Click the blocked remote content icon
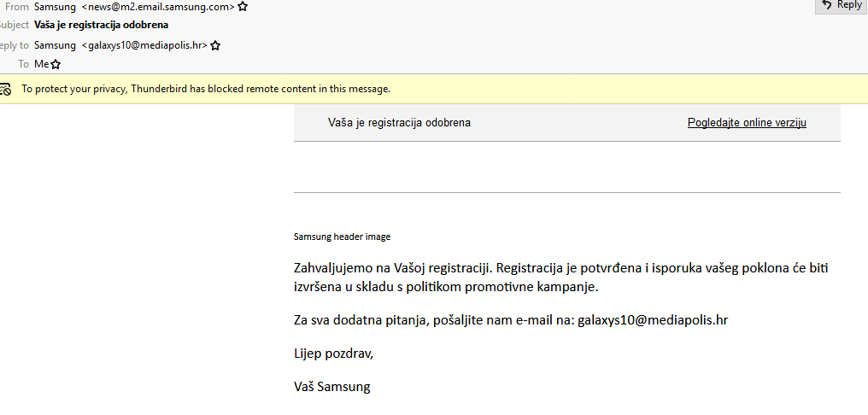The image size is (868, 415). pyautogui.click(x=6, y=89)
